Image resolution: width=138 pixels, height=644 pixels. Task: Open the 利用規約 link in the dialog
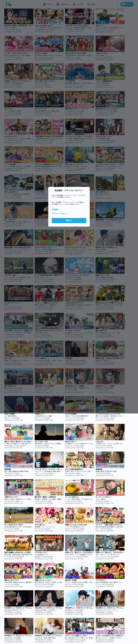click(x=55, y=210)
